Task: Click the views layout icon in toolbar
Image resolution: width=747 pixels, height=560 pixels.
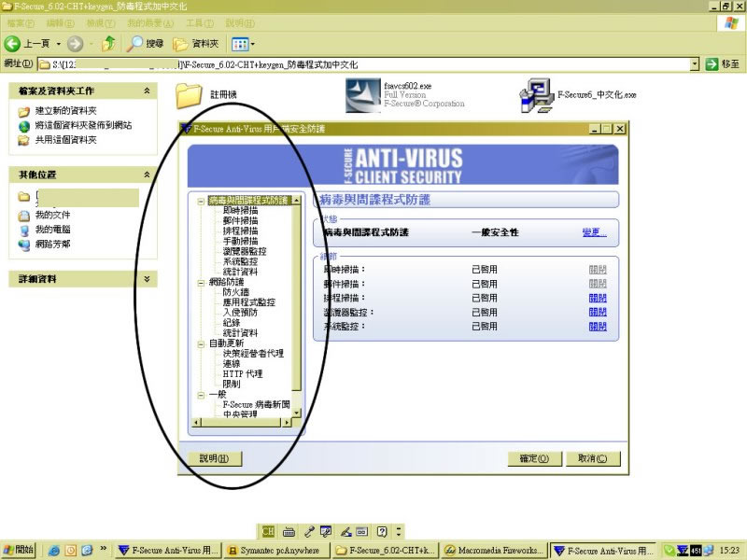Action: click(x=239, y=44)
